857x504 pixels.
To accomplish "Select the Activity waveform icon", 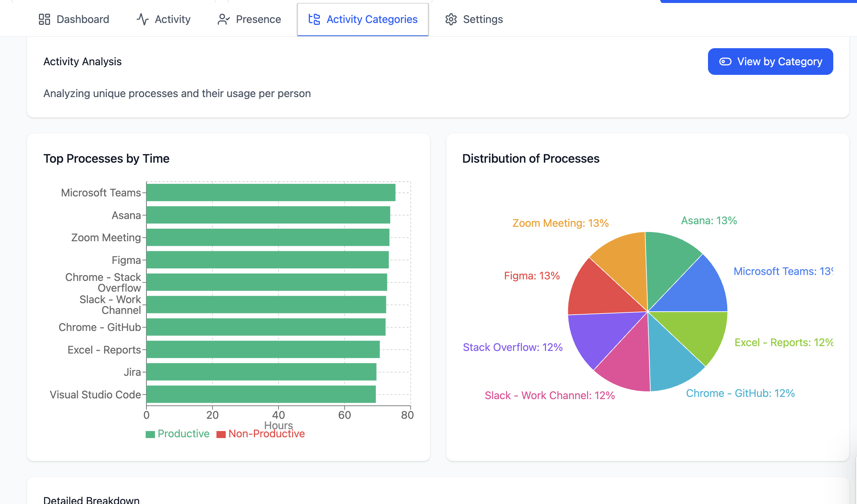I will 142,19.
